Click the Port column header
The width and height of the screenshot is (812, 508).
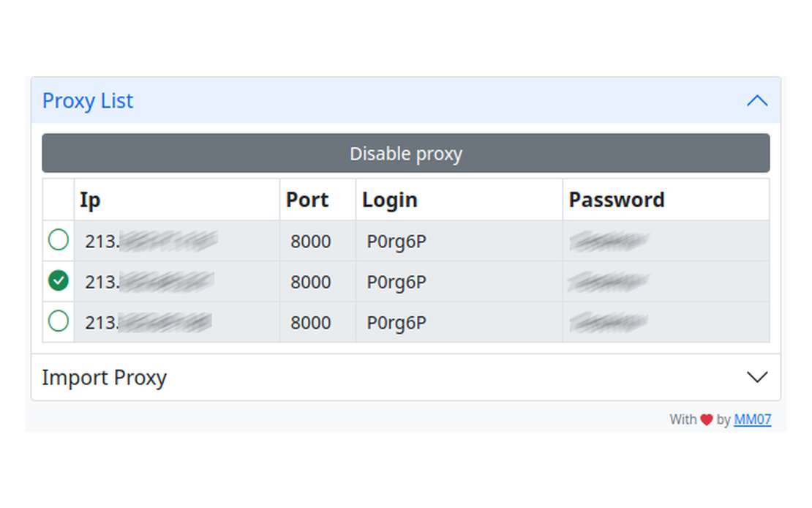307,199
